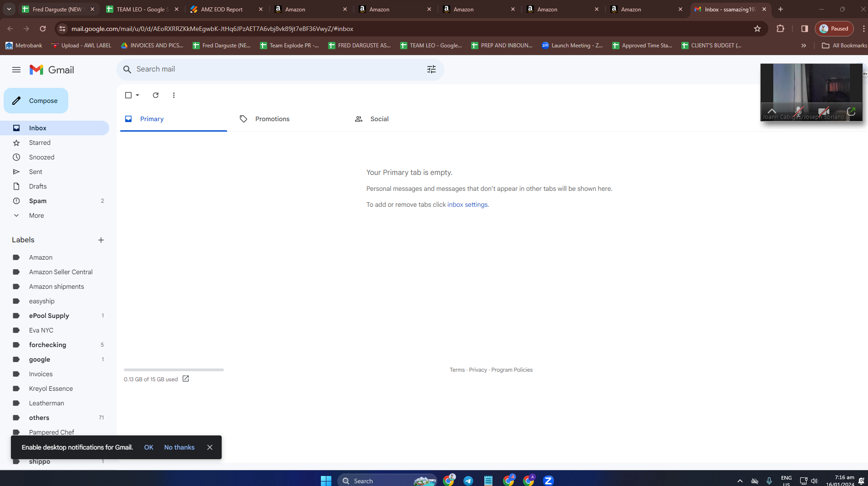Screen dimensions: 868x486
Task: Decline notifications with No thanks
Action: [x=179, y=447]
